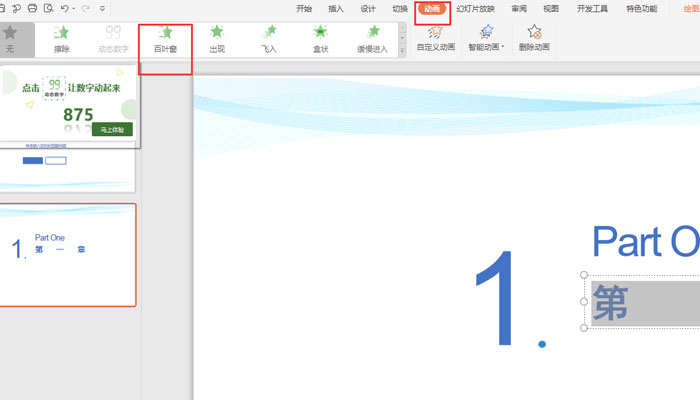Switch to the 动画 ribbon tab
The height and width of the screenshot is (400, 700).
click(432, 9)
